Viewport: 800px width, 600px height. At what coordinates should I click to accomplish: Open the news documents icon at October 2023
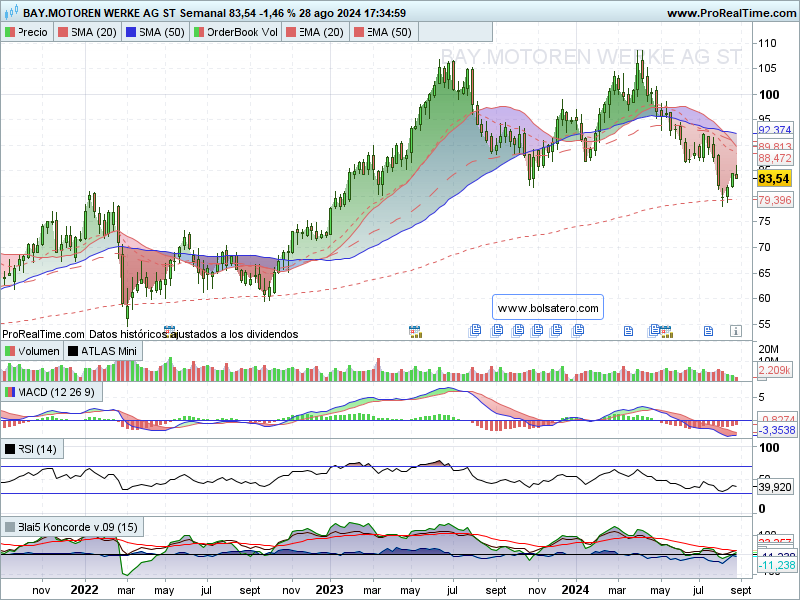coord(517,331)
